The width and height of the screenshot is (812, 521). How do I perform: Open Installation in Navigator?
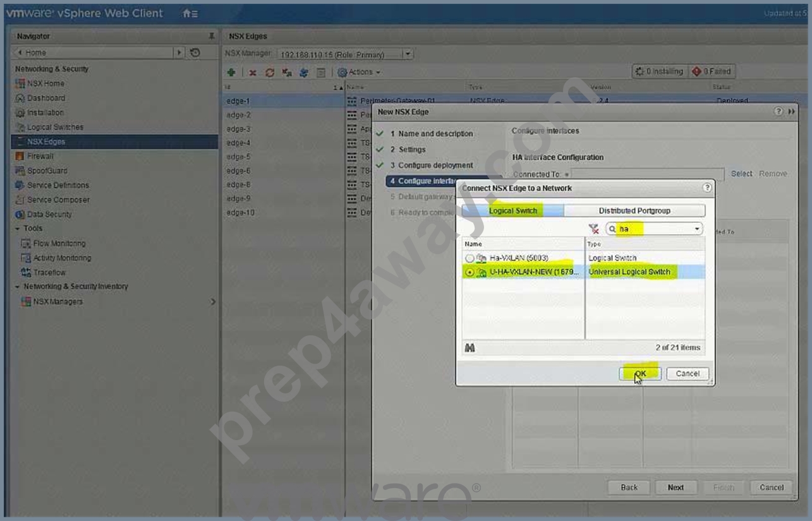[x=45, y=112]
